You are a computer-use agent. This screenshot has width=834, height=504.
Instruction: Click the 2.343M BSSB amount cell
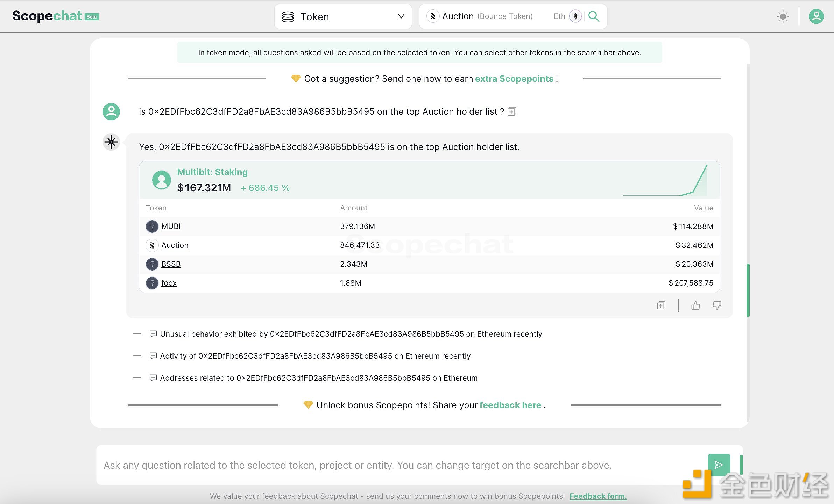tap(354, 264)
